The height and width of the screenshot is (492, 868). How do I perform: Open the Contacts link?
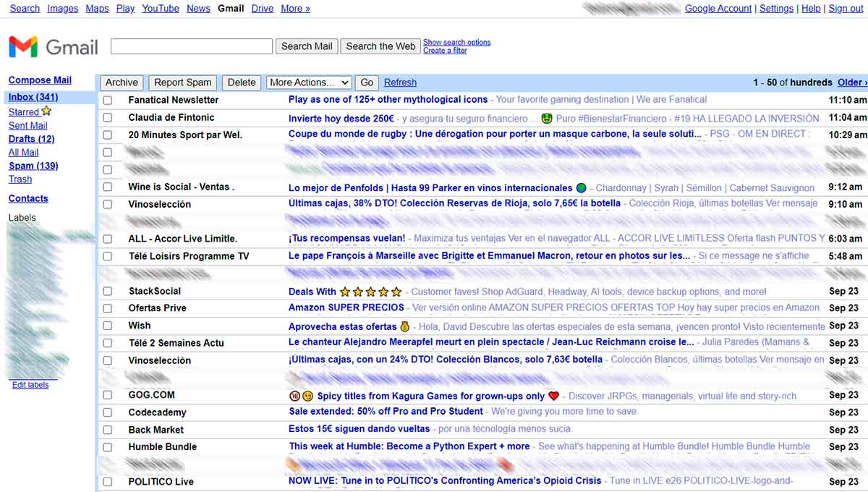[28, 198]
